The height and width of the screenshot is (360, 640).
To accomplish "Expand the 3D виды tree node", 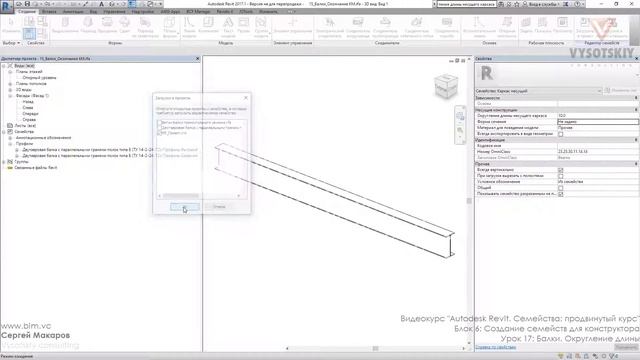I will pos(10,90).
